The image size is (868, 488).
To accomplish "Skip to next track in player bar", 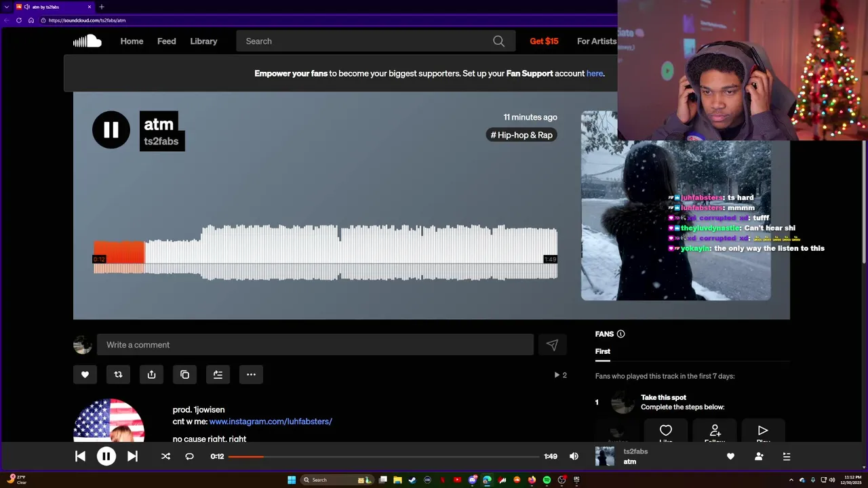I will (133, 456).
